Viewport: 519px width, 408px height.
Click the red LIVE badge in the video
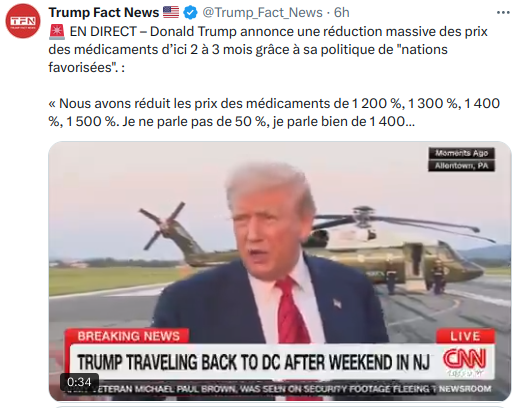pyautogui.click(x=465, y=336)
